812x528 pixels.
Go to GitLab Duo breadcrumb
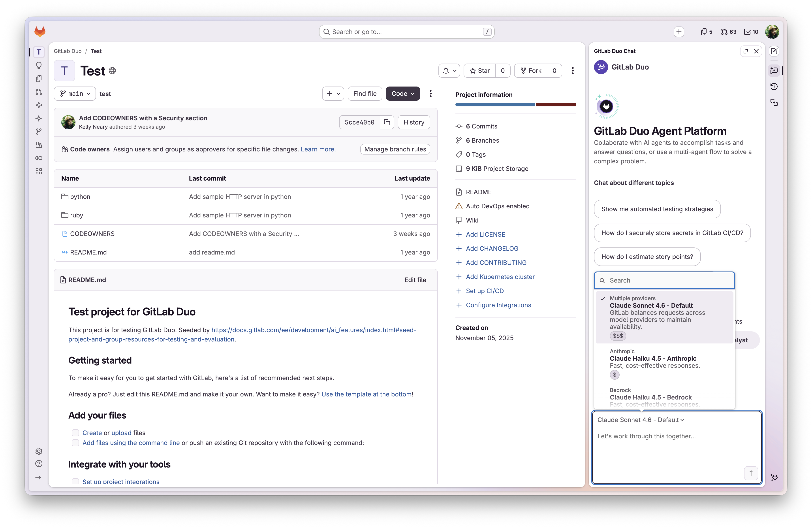68,51
